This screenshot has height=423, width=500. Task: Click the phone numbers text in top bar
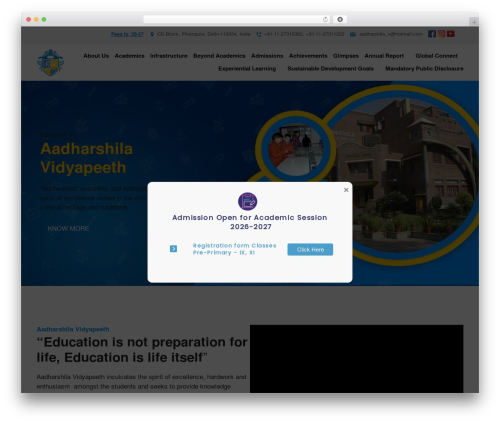click(x=304, y=34)
